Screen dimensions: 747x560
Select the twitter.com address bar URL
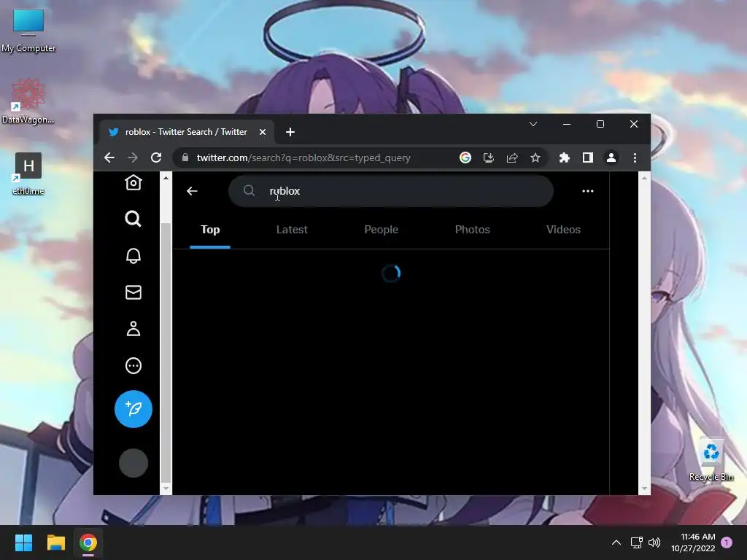pos(303,157)
